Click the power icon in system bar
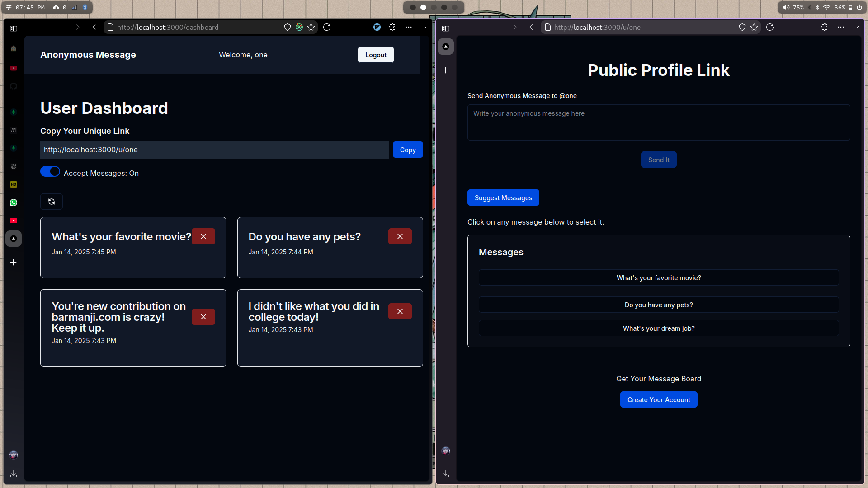868x488 pixels. tap(859, 7)
